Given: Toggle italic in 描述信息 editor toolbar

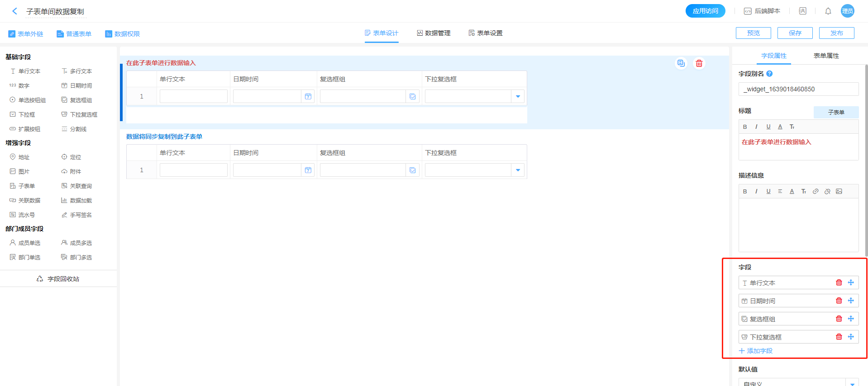Looking at the screenshot, I should pos(756,191).
